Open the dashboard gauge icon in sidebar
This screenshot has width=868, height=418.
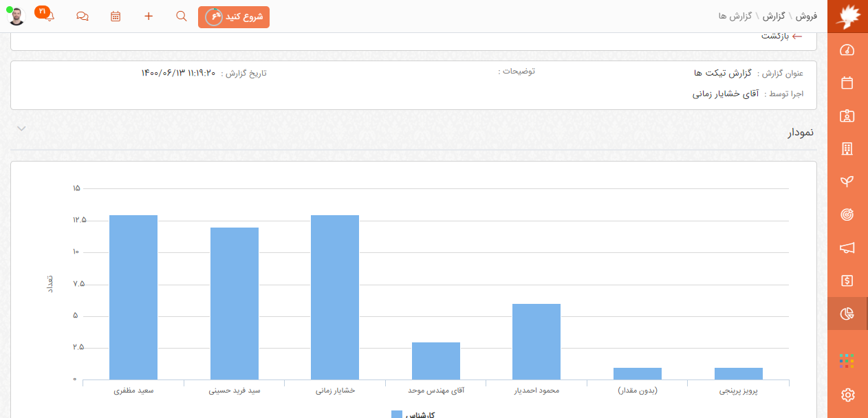847,50
